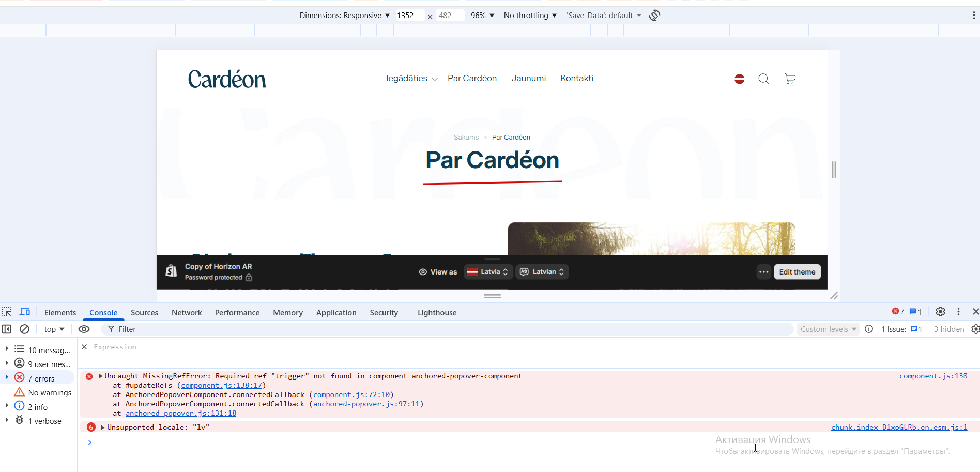The width and height of the screenshot is (980, 472).
Task: Select the 7 errors sidebar filter
Action: (38, 378)
